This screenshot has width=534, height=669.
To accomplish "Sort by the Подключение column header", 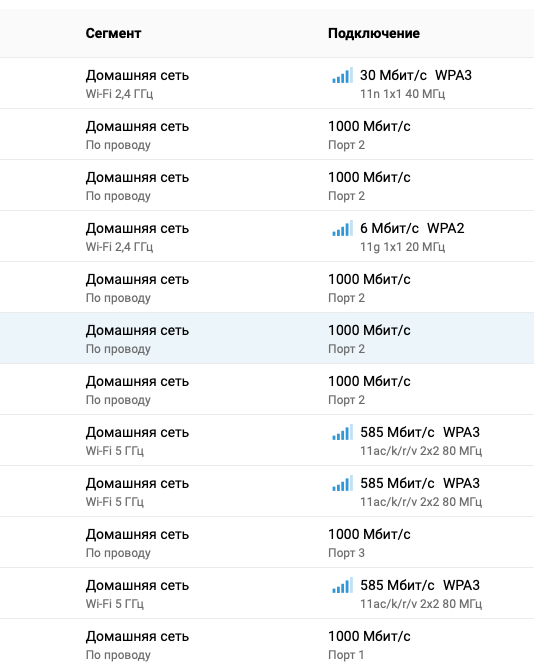I will (x=374, y=33).
